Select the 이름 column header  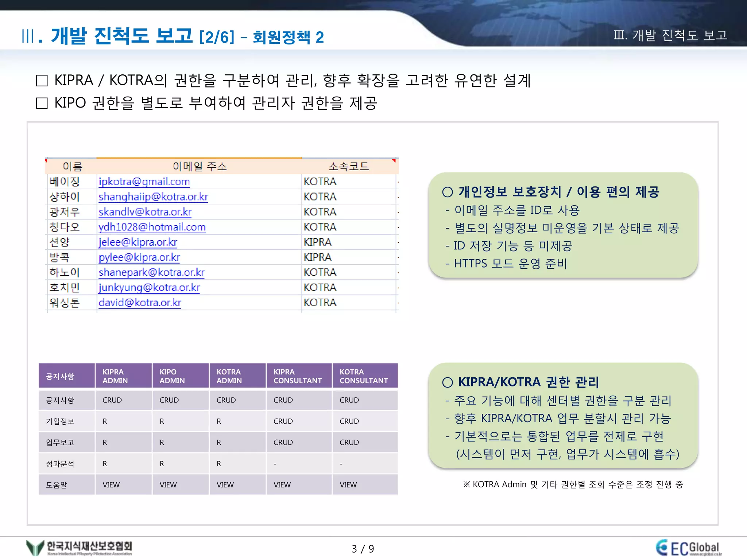pyautogui.click(x=72, y=167)
